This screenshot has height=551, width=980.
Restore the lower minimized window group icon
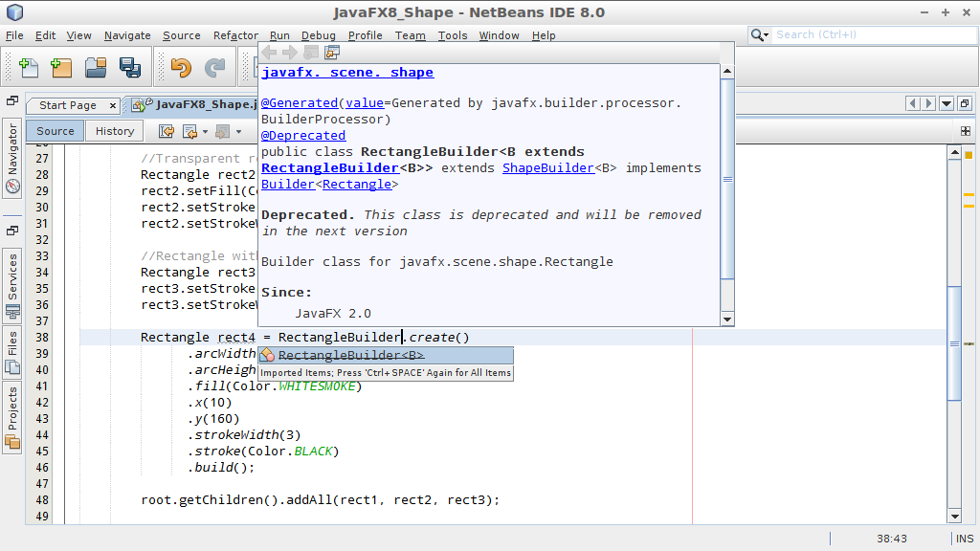(11, 231)
